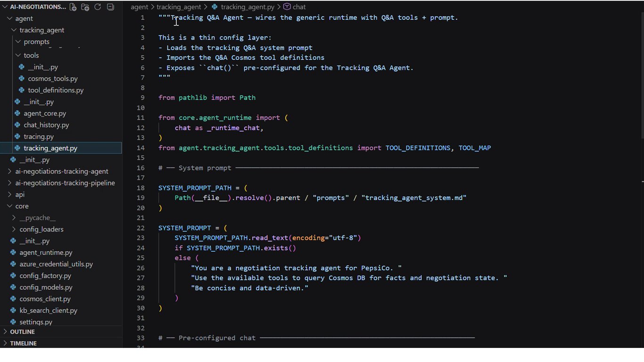Collapse the core folder
The height and width of the screenshot is (362, 644).
click(9, 206)
